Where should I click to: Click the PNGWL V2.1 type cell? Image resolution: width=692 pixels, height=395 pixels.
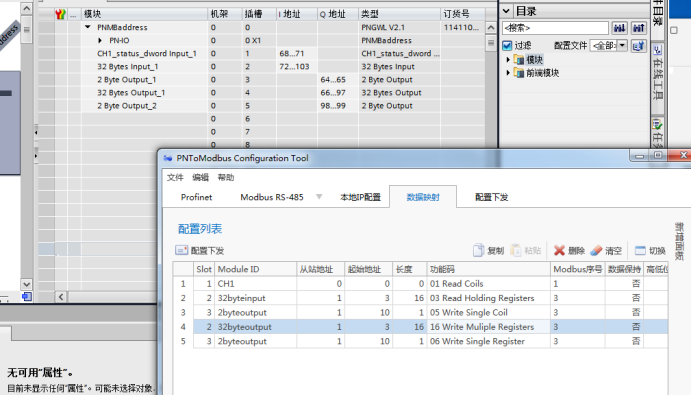(399, 27)
